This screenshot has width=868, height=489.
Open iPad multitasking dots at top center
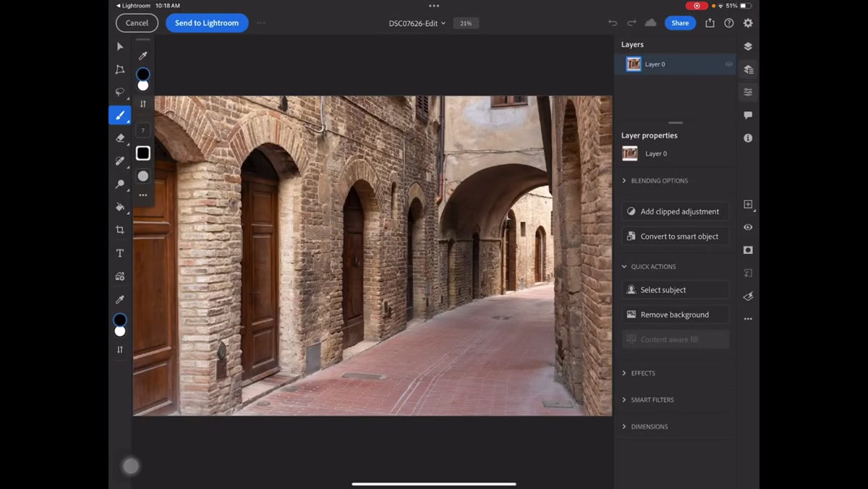pyautogui.click(x=434, y=6)
